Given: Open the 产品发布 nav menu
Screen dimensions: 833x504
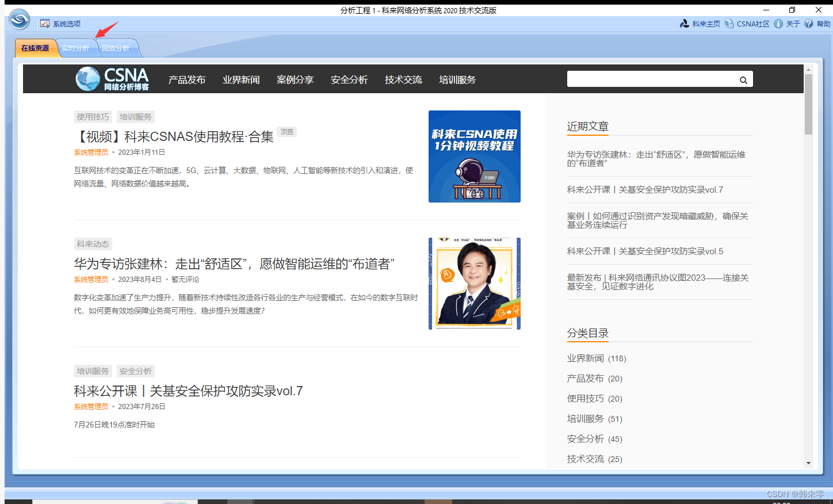Looking at the screenshot, I should pyautogui.click(x=187, y=80).
